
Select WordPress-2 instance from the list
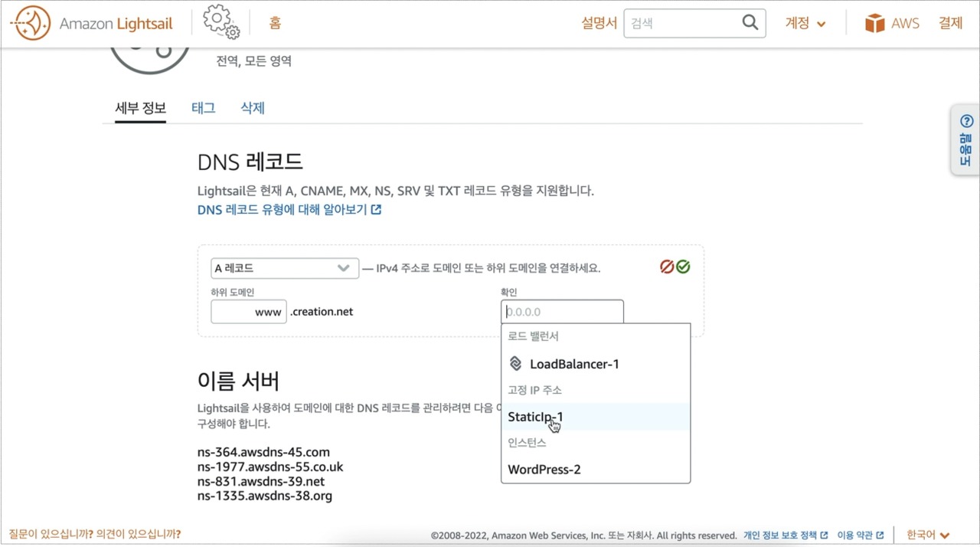pos(596,470)
